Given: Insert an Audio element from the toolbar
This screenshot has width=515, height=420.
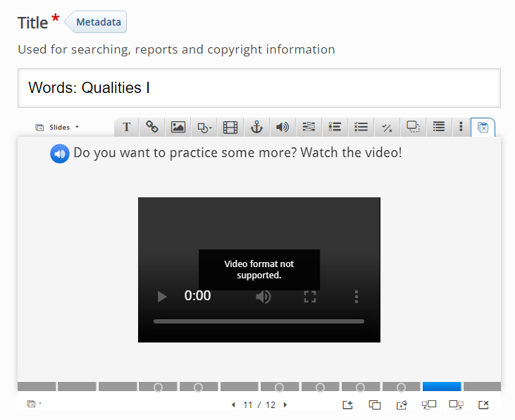Looking at the screenshot, I should pos(283,127).
